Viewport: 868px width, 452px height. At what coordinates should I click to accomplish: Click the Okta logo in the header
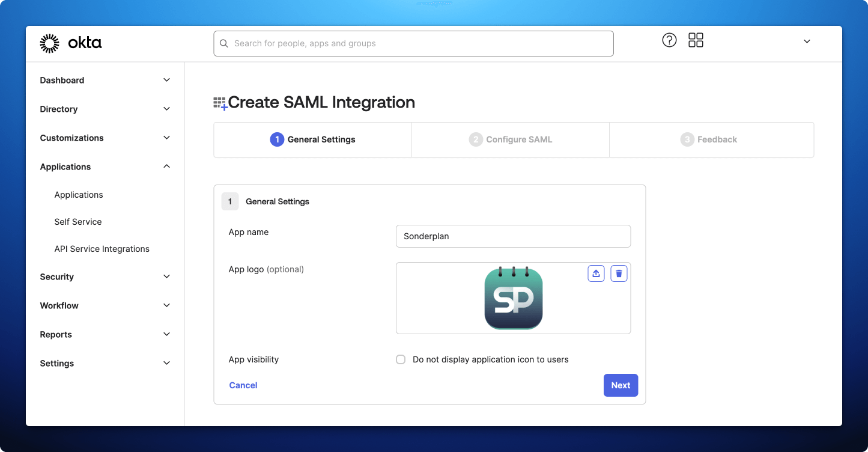point(70,43)
